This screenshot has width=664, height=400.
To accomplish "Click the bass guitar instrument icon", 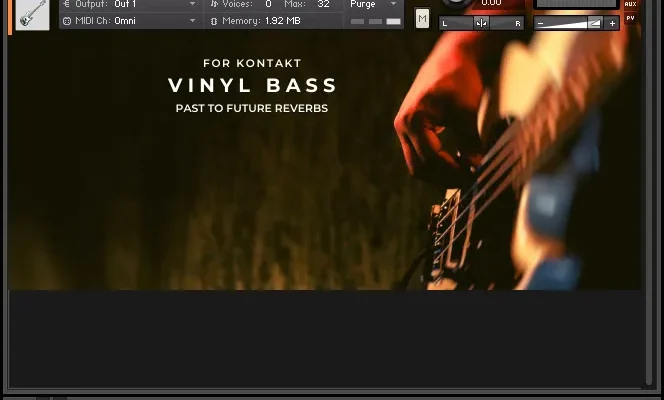I will click(32, 14).
